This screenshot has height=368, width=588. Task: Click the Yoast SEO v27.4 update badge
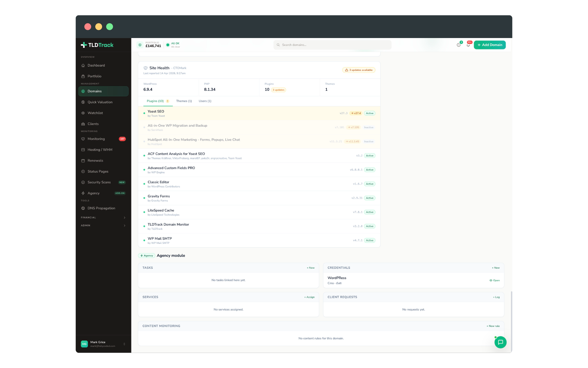click(x=356, y=113)
